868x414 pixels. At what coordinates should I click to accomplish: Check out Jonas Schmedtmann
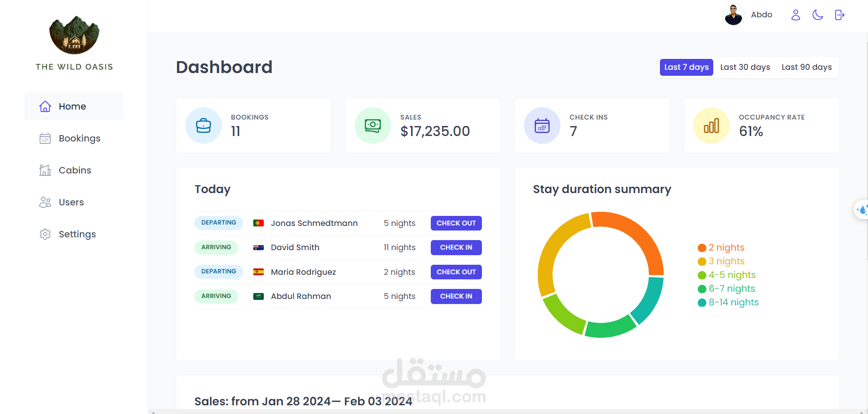coord(456,223)
